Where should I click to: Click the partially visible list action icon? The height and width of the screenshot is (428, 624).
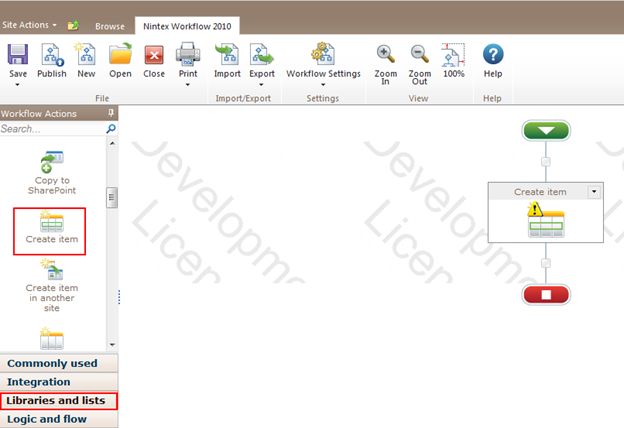coord(52,339)
